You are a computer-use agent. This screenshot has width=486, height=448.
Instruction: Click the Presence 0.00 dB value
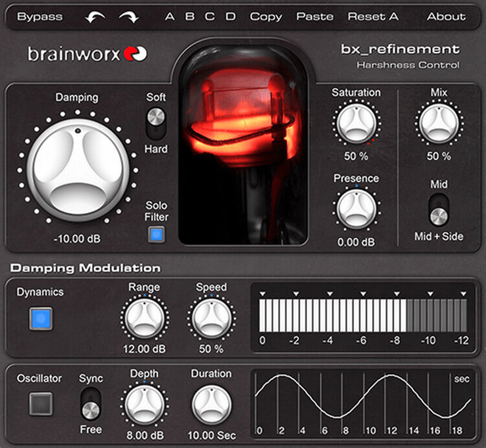pyautogui.click(x=356, y=242)
